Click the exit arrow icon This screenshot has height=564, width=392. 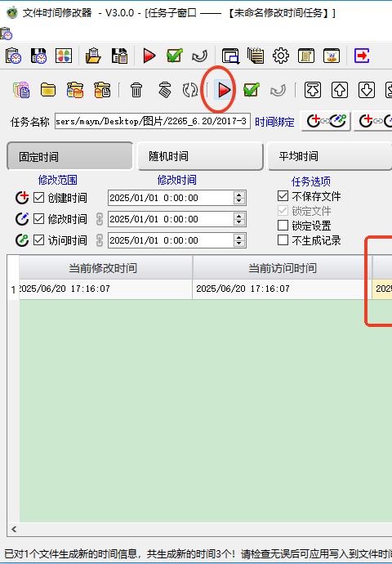tap(362, 56)
